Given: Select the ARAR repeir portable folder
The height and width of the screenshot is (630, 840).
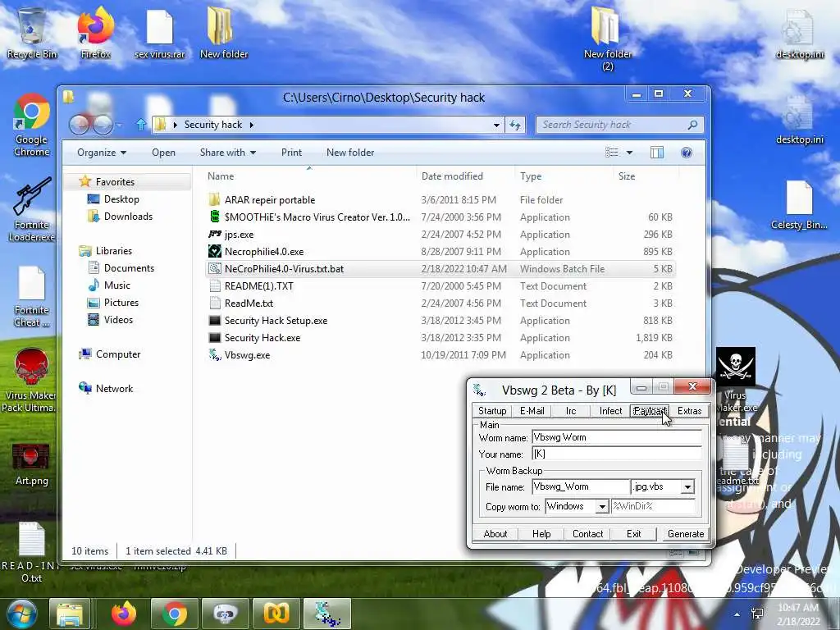Looking at the screenshot, I should tap(441, 200).
